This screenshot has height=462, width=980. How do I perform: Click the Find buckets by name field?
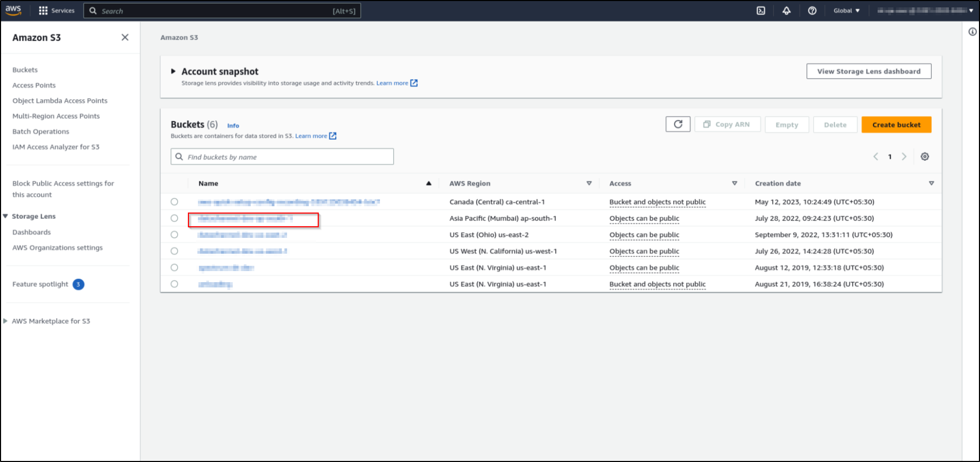[x=282, y=157]
